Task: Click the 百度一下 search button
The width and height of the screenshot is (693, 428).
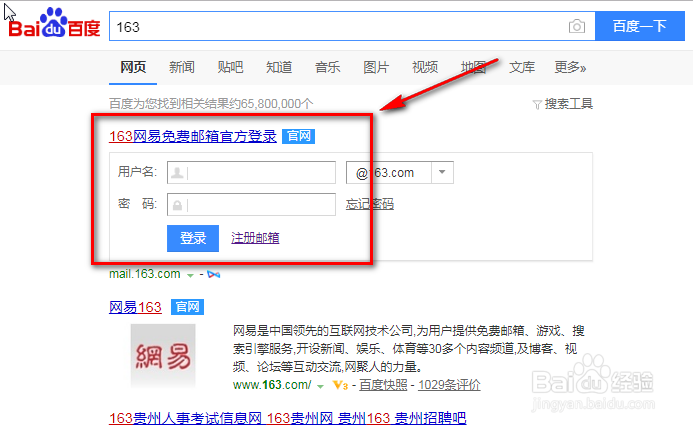Action: click(640, 26)
